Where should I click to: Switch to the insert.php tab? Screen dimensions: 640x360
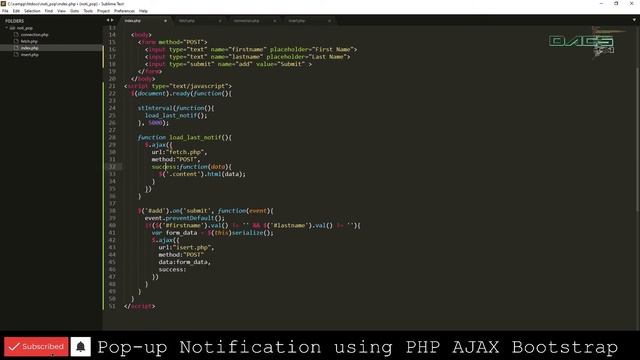[x=308, y=20]
